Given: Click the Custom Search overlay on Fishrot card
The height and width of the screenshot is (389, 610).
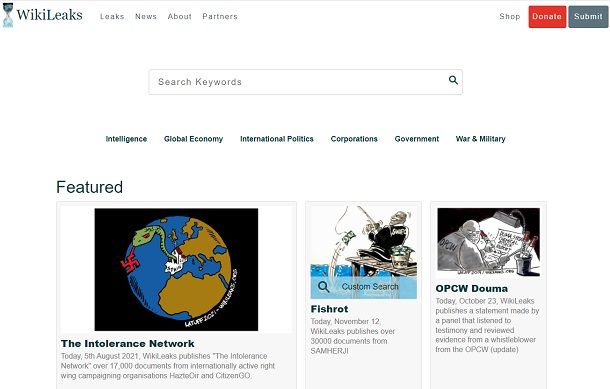Looking at the screenshot, I should point(363,287).
